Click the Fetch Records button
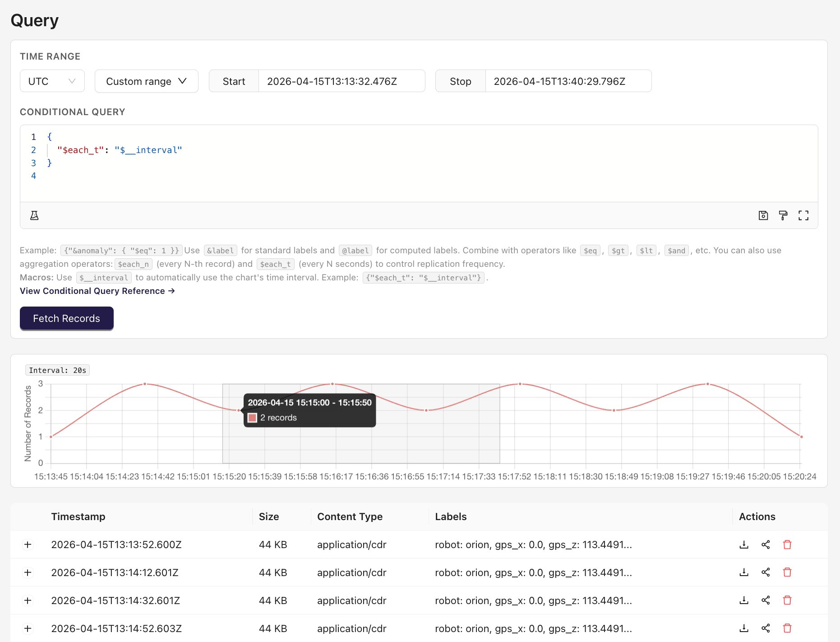The image size is (840, 642). (x=67, y=318)
